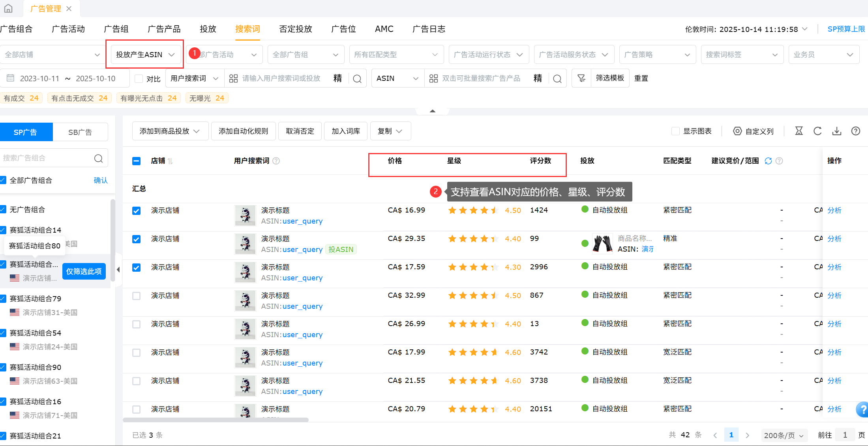Click search magnifier in 搜索广告组合 box
The height and width of the screenshot is (446, 868).
[x=98, y=158]
